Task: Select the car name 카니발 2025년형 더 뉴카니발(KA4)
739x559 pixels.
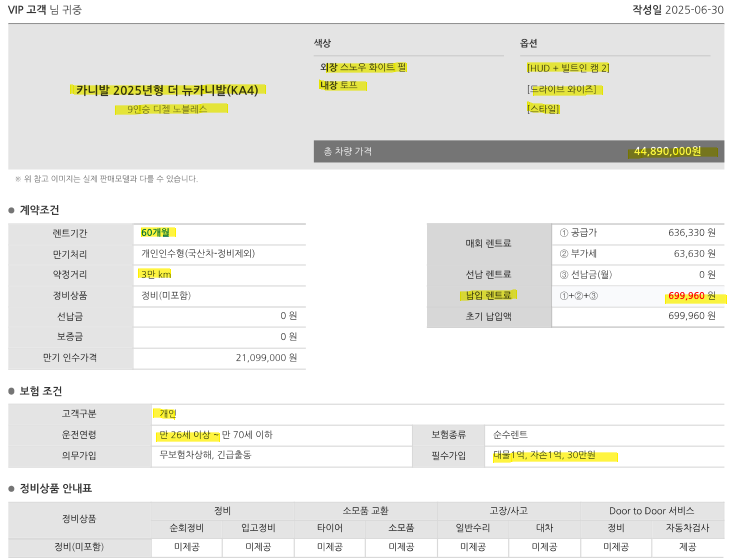Action: [167, 90]
